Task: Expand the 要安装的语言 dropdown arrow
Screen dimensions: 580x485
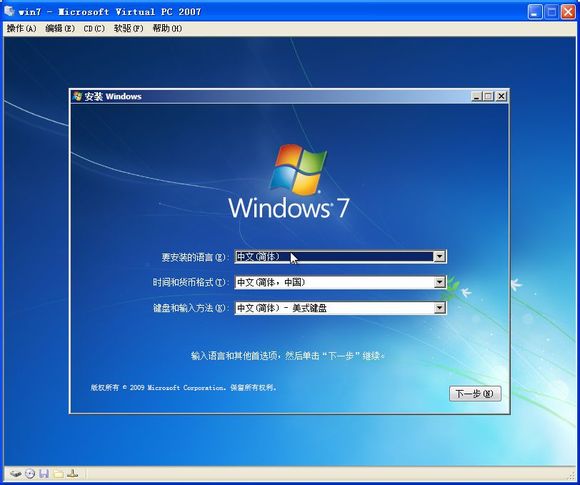Action: click(439, 257)
